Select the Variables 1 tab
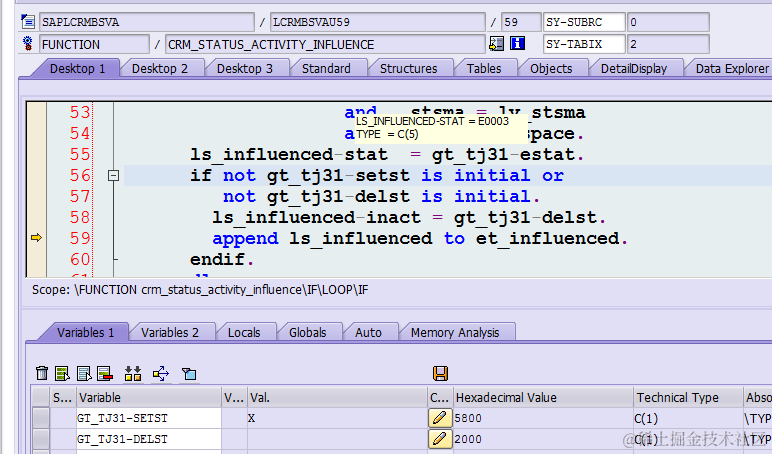The image size is (772, 454). tap(85, 332)
